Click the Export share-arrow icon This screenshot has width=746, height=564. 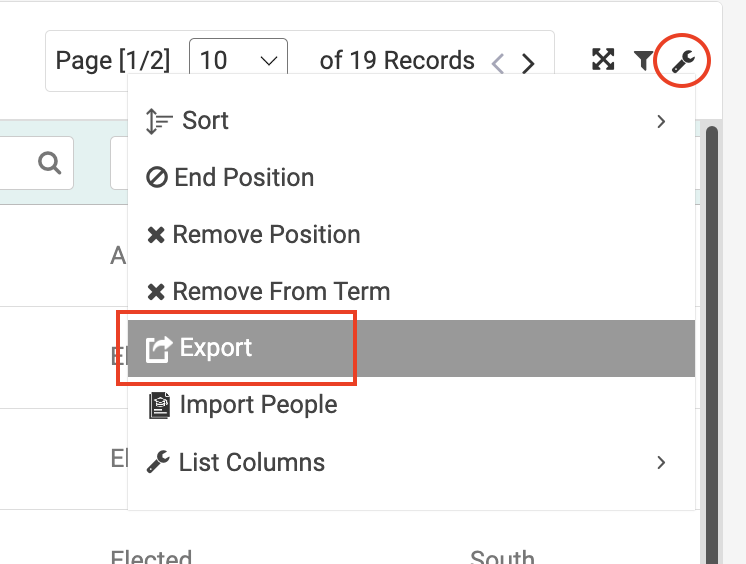pos(158,349)
